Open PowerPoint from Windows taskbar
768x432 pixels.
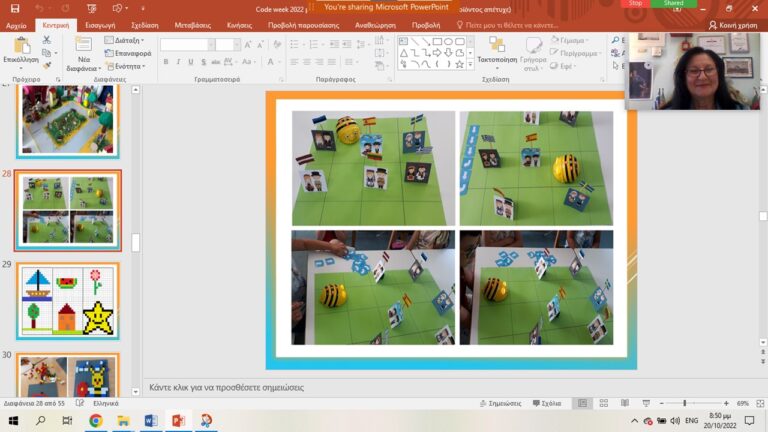(x=178, y=421)
